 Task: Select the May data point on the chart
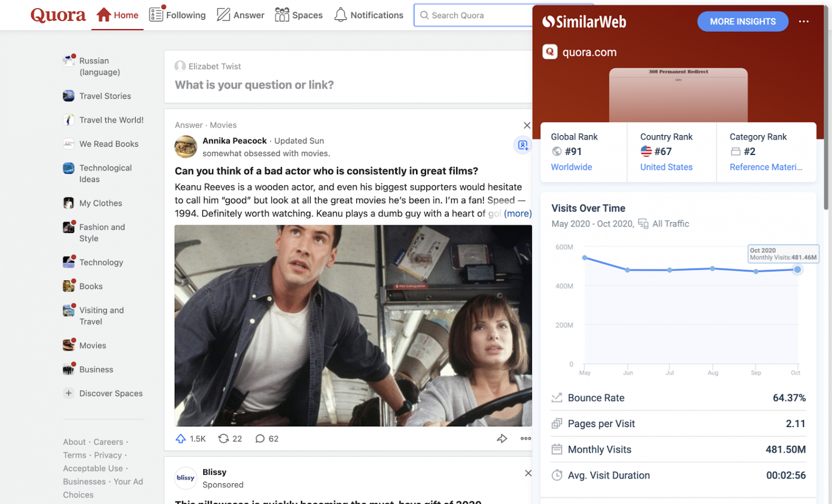(585, 258)
